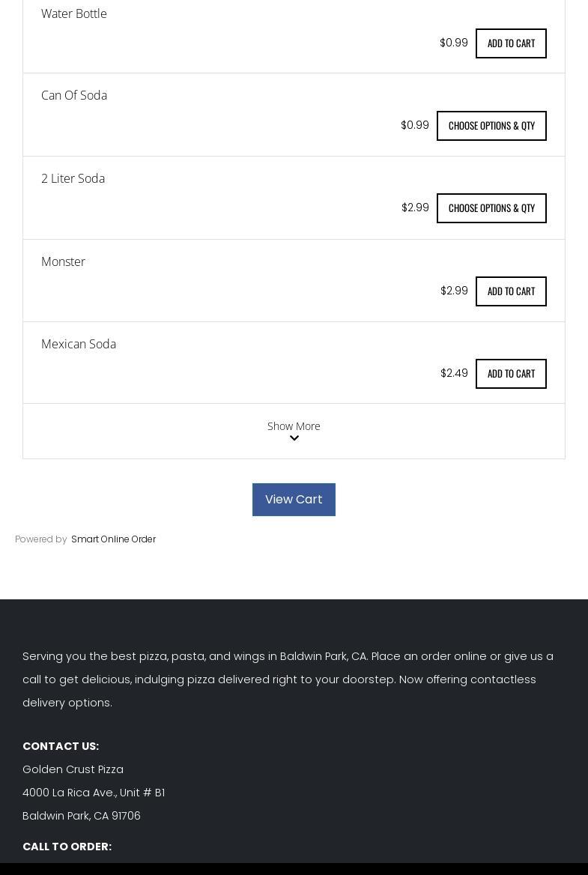
Task: Add Mexican Soda to the cart
Action: tap(511, 374)
